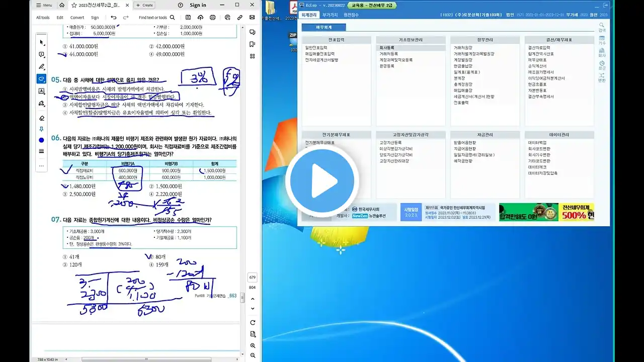Open 재무상태표 under 결산/재무제표
644x362 pixels.
[537, 60]
